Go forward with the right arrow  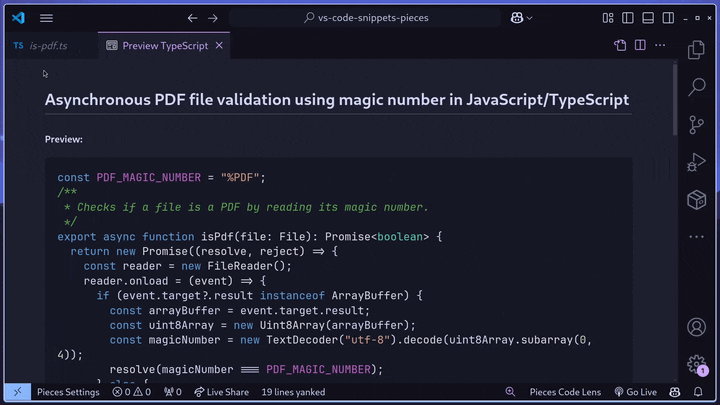(213, 18)
